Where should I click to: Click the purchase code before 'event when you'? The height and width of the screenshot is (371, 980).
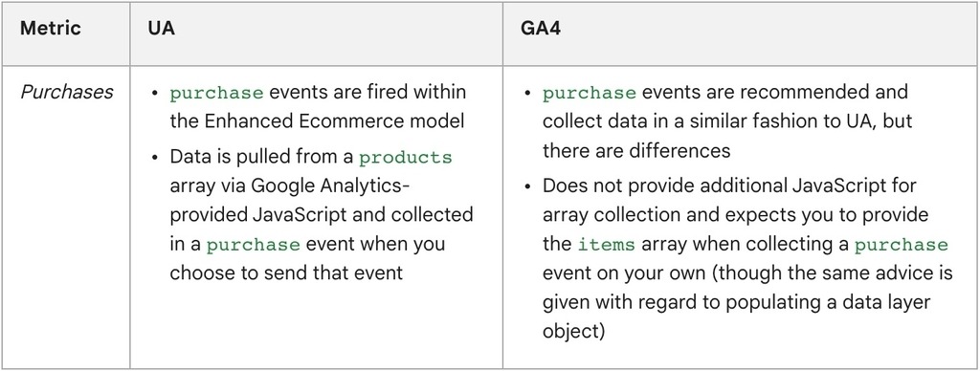253,244
